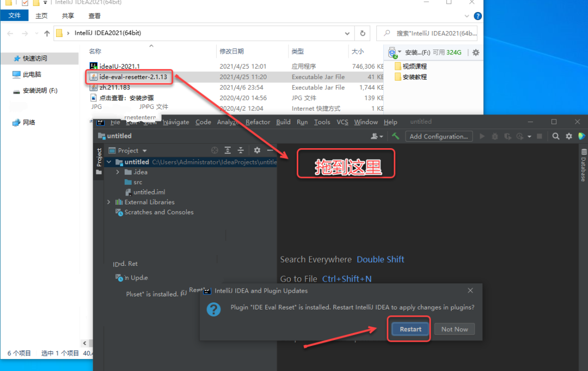Open the Window menu in IntelliJ
Screen dimensions: 588x371
click(x=366, y=122)
